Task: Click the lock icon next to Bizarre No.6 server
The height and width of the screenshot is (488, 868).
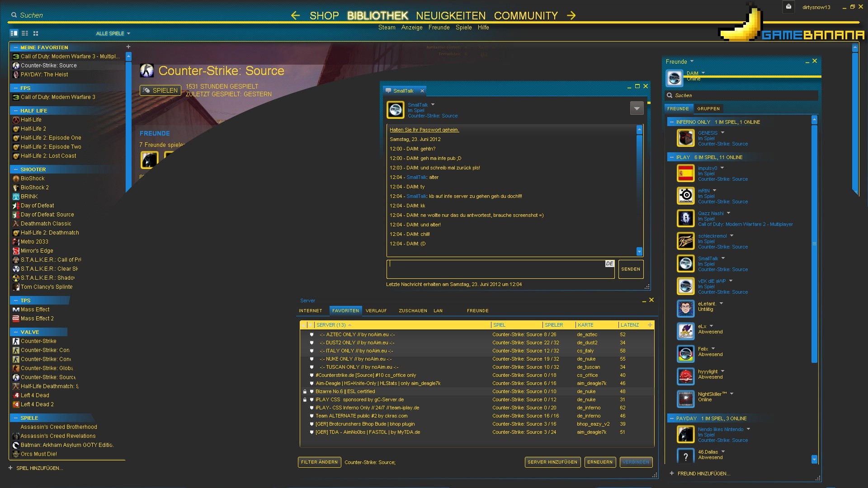Action: (x=305, y=391)
